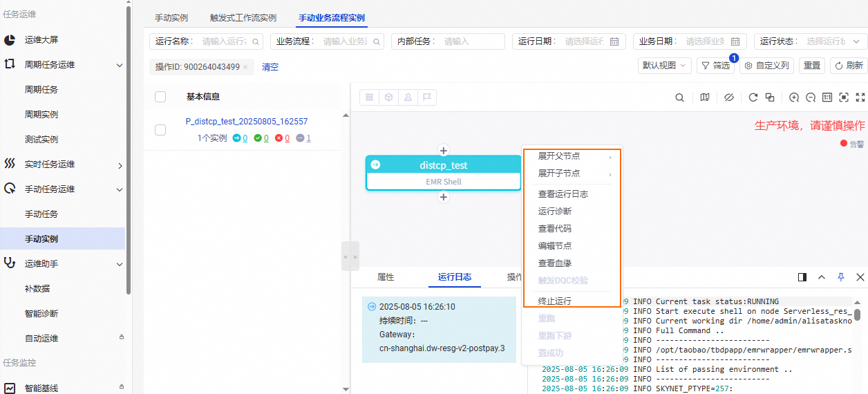
Task: Close the bottom detail panel
Action: (x=860, y=277)
